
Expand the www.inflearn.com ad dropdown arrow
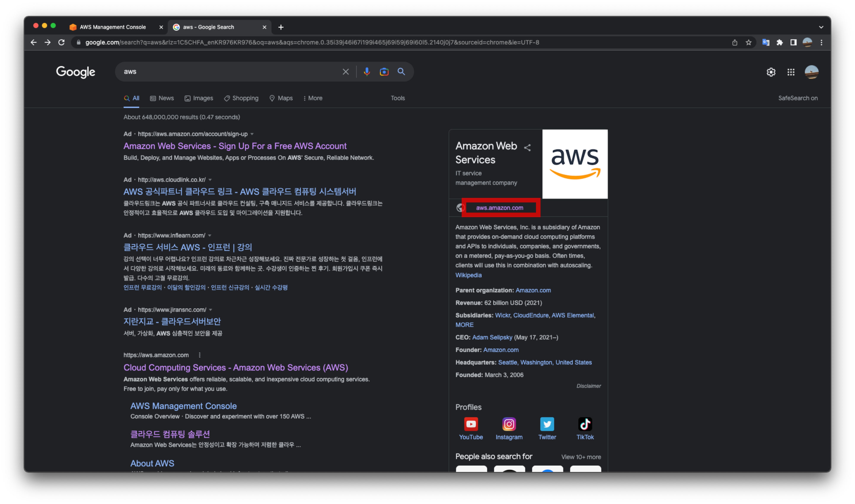(210, 235)
